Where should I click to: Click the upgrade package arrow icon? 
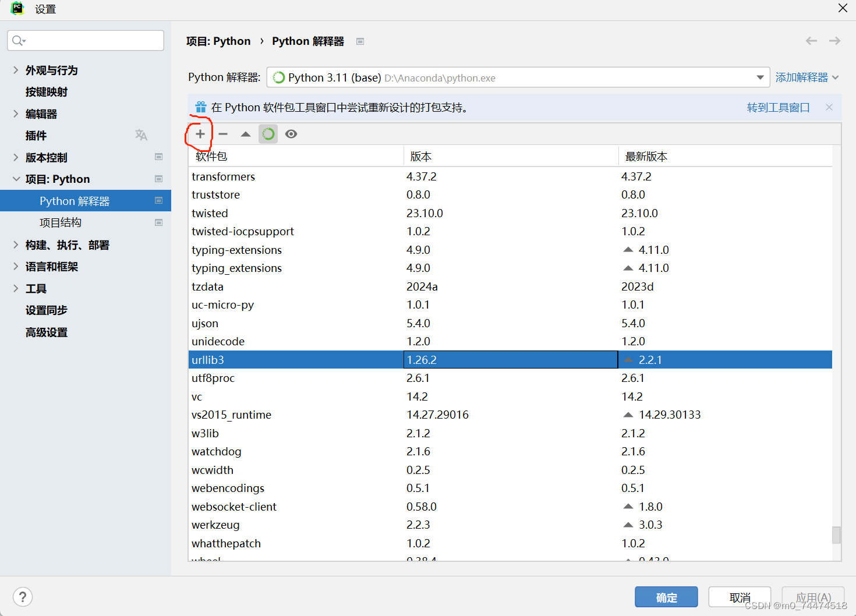click(246, 134)
